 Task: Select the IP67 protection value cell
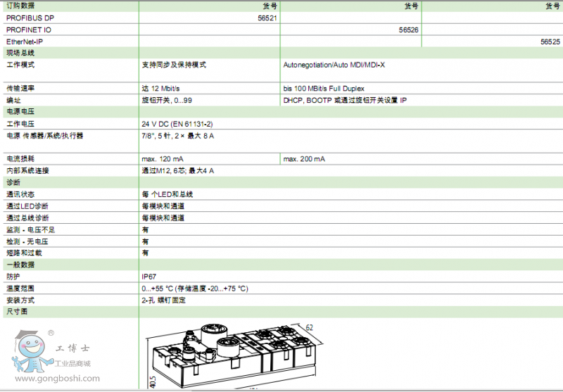point(148,277)
